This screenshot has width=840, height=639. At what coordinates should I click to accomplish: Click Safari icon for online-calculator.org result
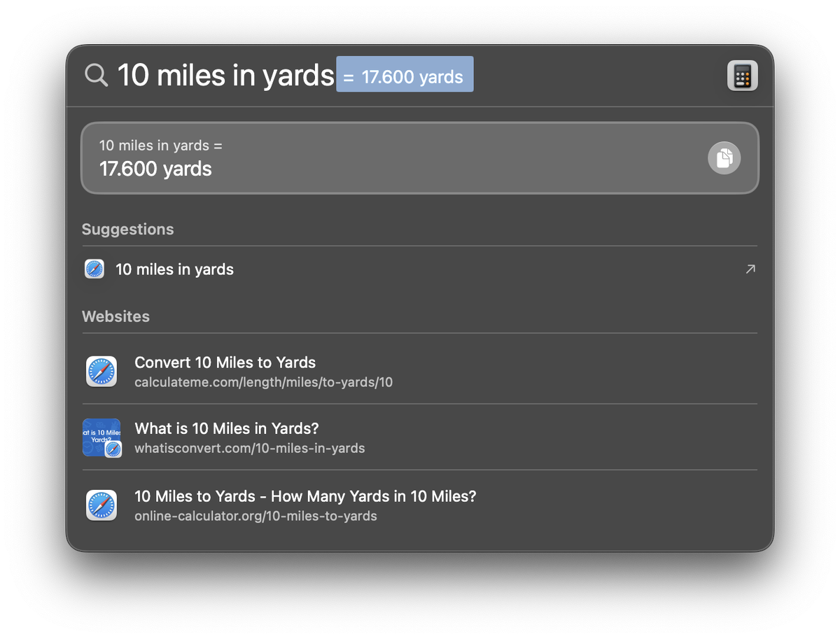[101, 505]
